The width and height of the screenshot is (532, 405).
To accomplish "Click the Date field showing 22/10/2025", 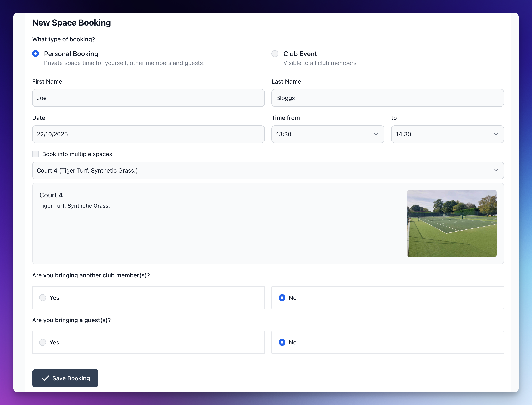I will [148, 134].
